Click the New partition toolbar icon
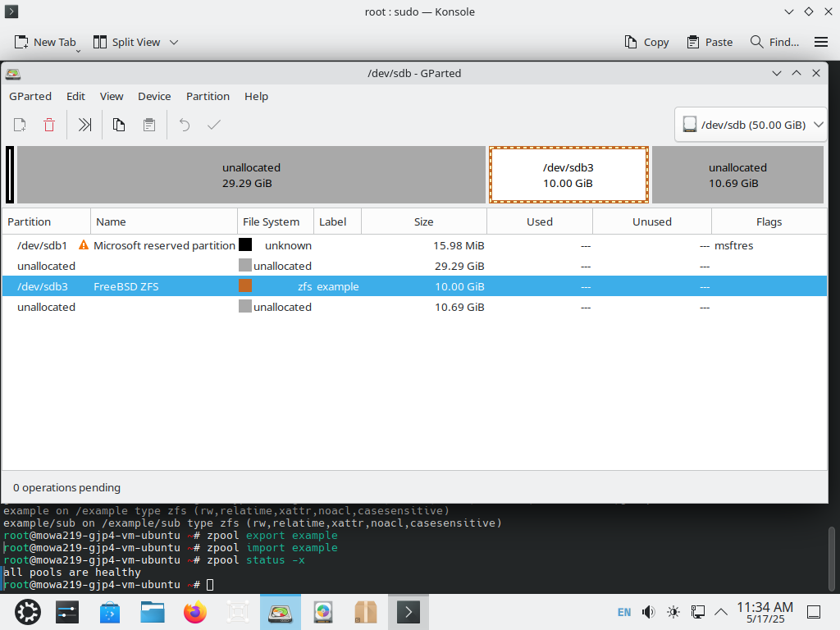The height and width of the screenshot is (630, 840). coord(20,125)
